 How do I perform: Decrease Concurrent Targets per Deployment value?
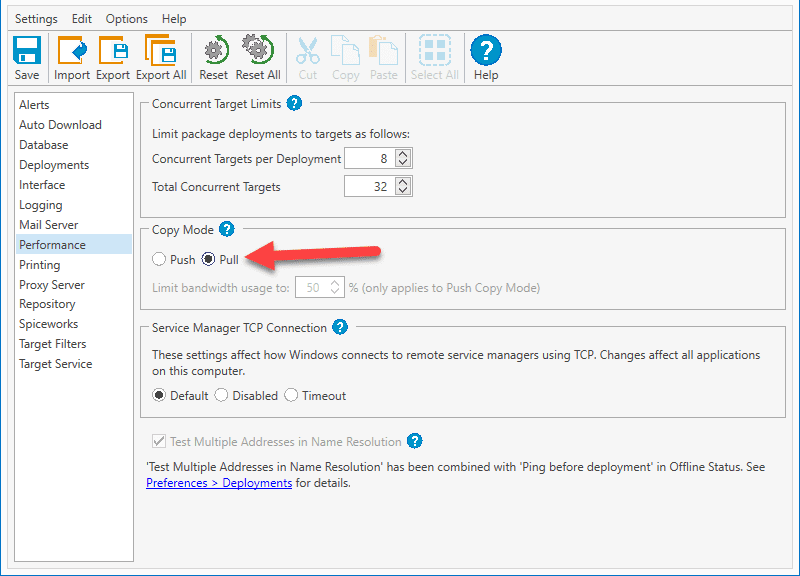tap(403, 163)
